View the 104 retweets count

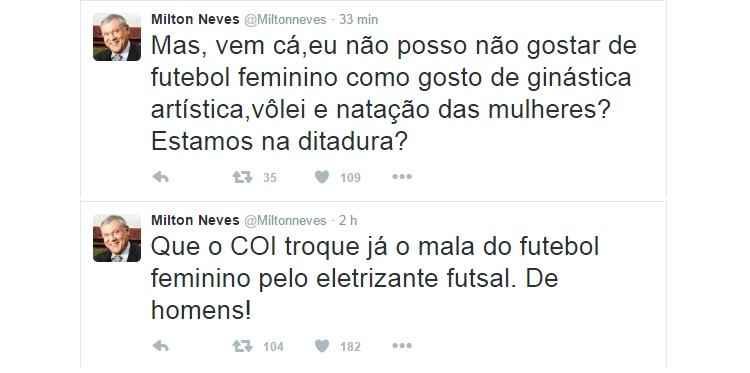click(273, 346)
